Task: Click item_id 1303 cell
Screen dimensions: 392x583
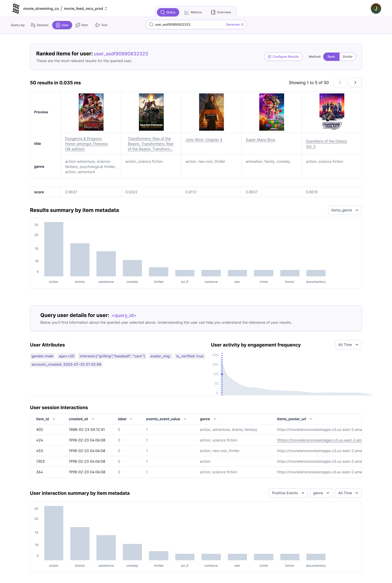Action: (x=40, y=461)
